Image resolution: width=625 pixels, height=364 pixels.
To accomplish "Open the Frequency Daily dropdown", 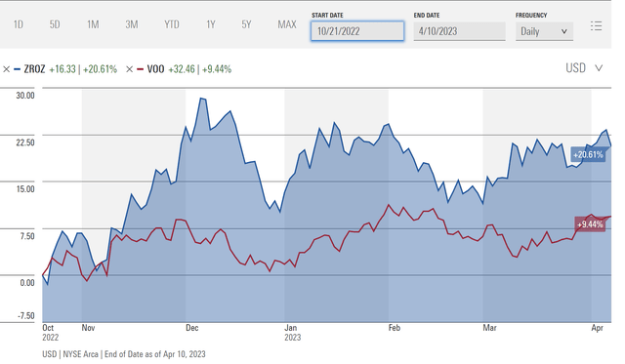I will (544, 31).
